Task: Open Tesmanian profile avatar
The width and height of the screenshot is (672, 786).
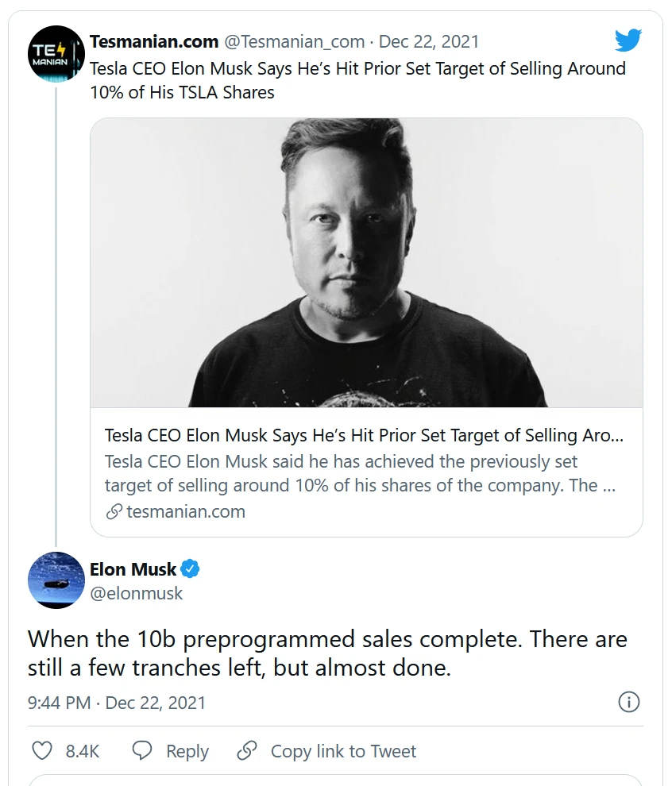Action: click(x=56, y=53)
